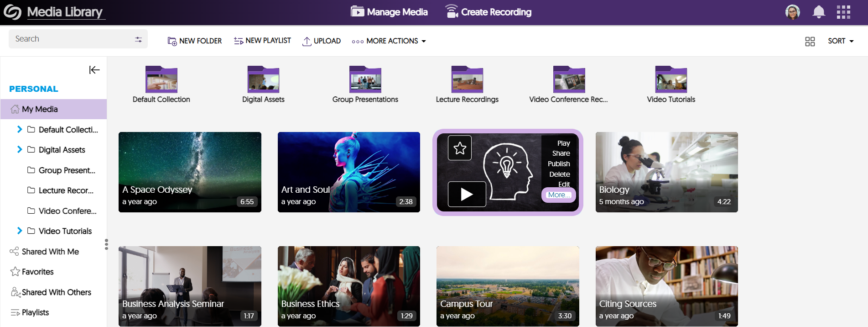Open the Sort dropdown
The width and height of the screenshot is (868, 327).
(840, 41)
